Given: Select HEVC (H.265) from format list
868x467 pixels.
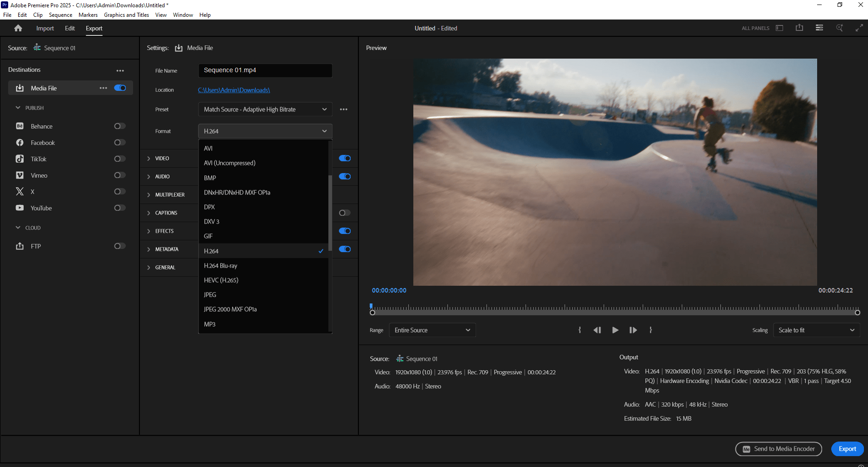Looking at the screenshot, I should [221, 280].
